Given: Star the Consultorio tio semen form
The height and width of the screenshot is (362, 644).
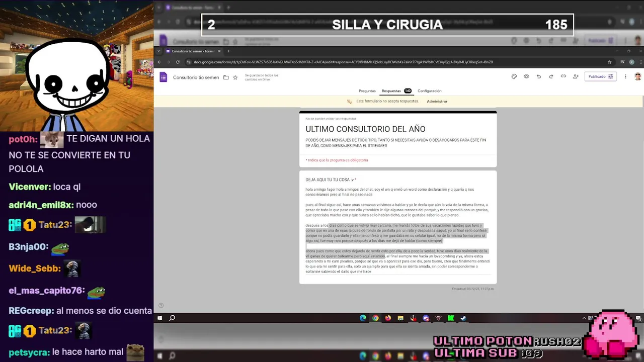Looking at the screenshot, I should [235, 77].
